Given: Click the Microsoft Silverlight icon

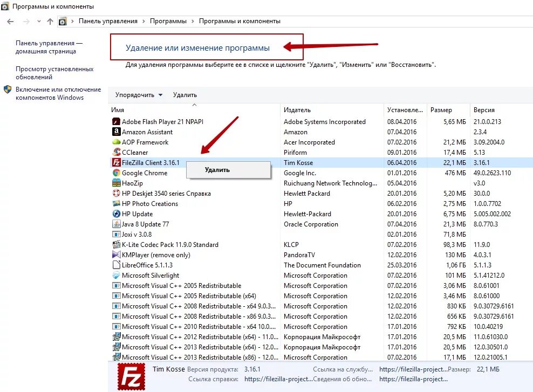Looking at the screenshot, I should 116,275.
